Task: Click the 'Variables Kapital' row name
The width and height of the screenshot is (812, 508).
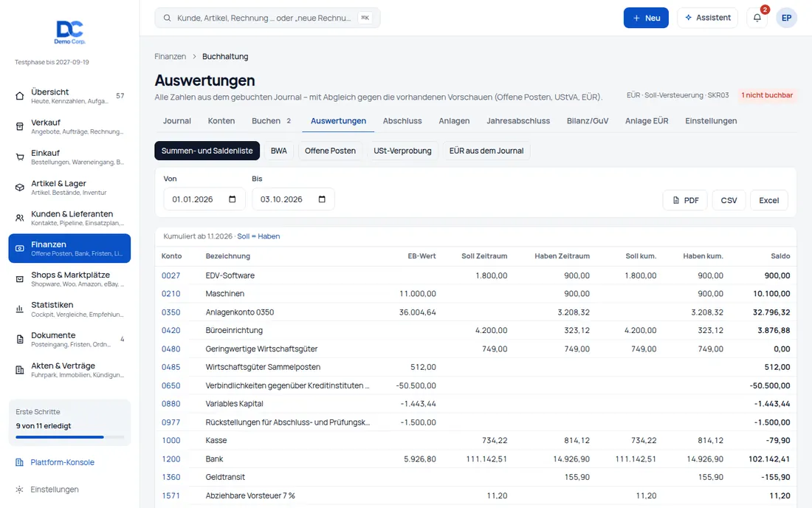Action: pos(234,404)
